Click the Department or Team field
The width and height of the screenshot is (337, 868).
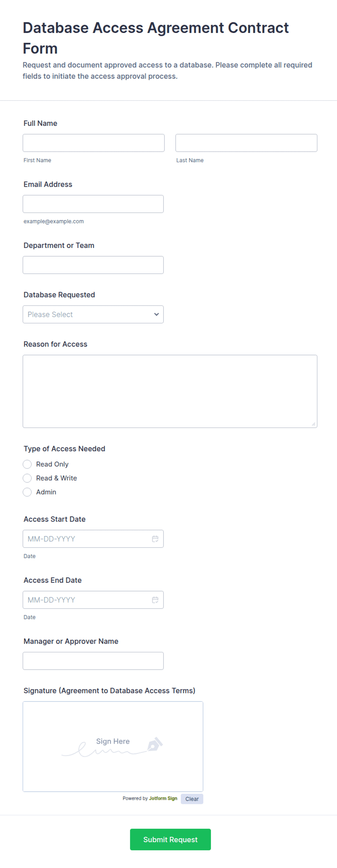[93, 265]
